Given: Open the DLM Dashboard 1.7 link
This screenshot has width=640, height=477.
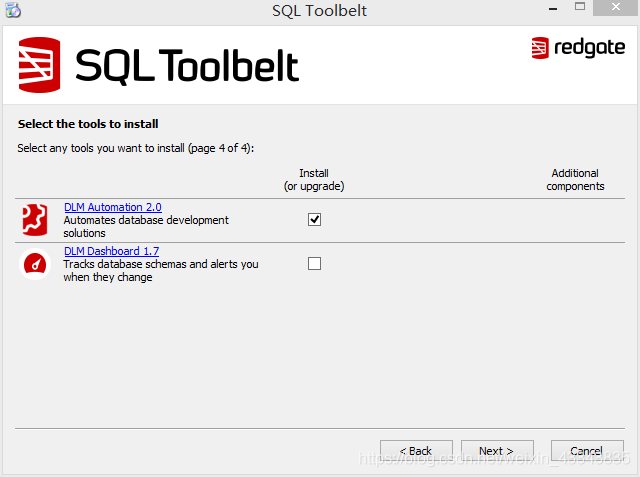Looking at the screenshot, I should point(111,251).
